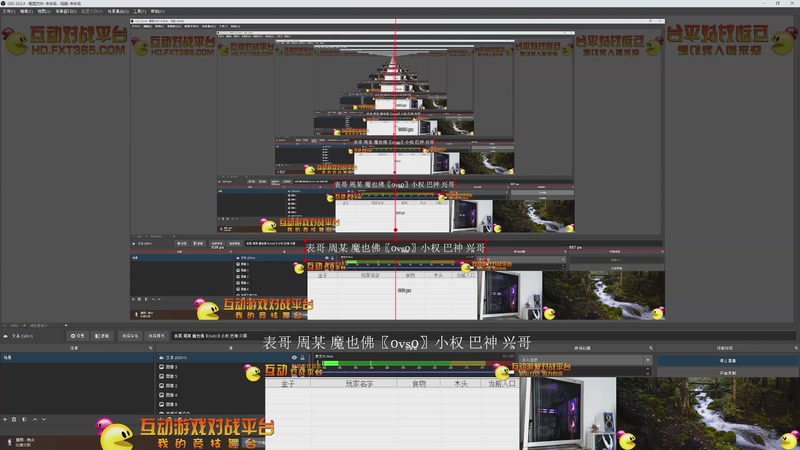This screenshot has height=450, width=800.
Task: Click the 选择颜色 color button
Action: [156, 336]
